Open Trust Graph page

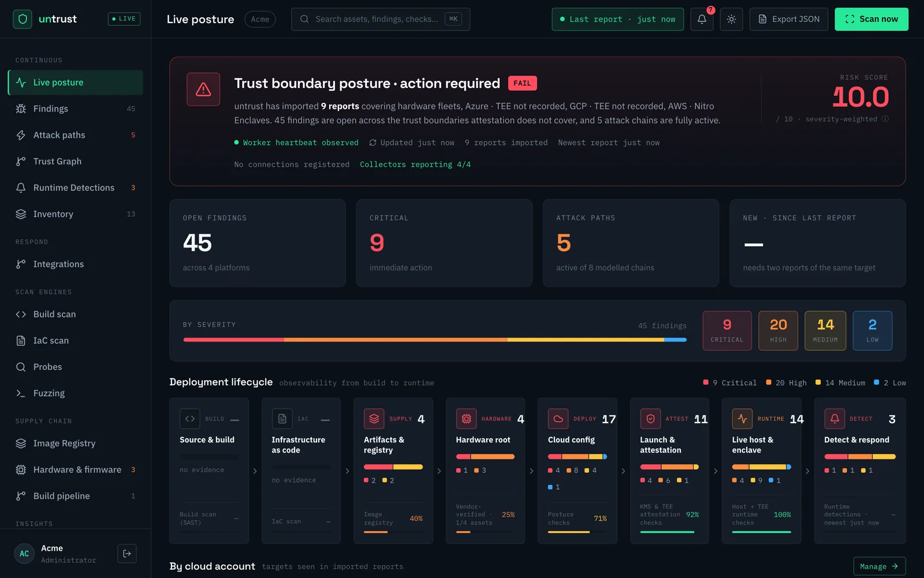click(76, 161)
